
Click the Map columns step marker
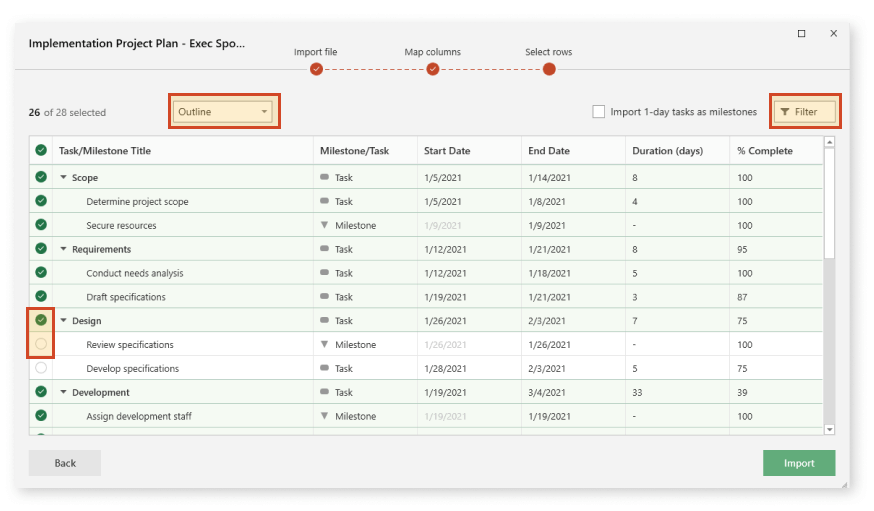[433, 69]
